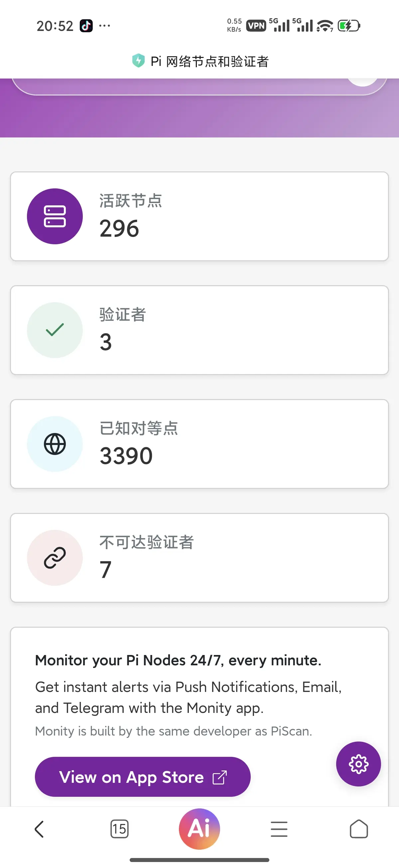This screenshot has height=868, width=399.
Task: Open the browser AI assistant
Action: click(199, 829)
